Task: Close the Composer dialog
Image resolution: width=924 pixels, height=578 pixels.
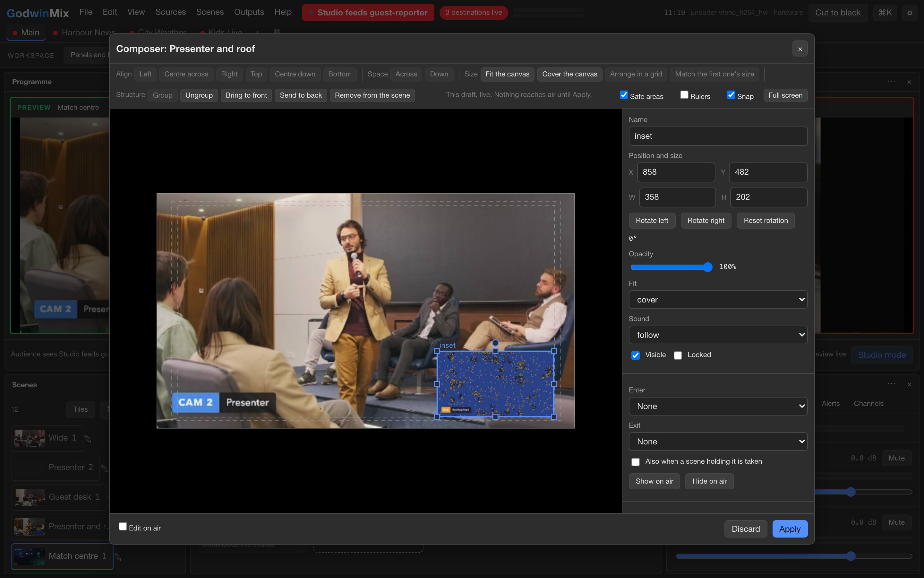Action: 800,49
